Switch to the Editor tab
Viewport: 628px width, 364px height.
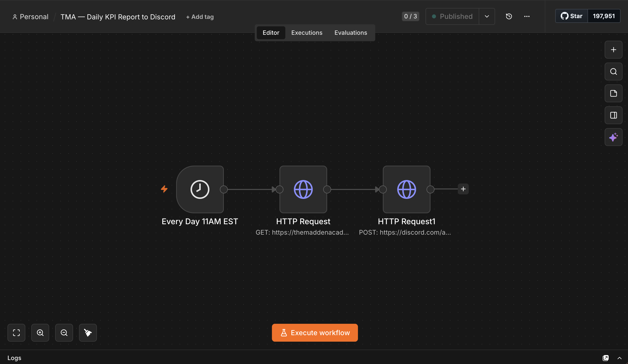pyautogui.click(x=271, y=33)
